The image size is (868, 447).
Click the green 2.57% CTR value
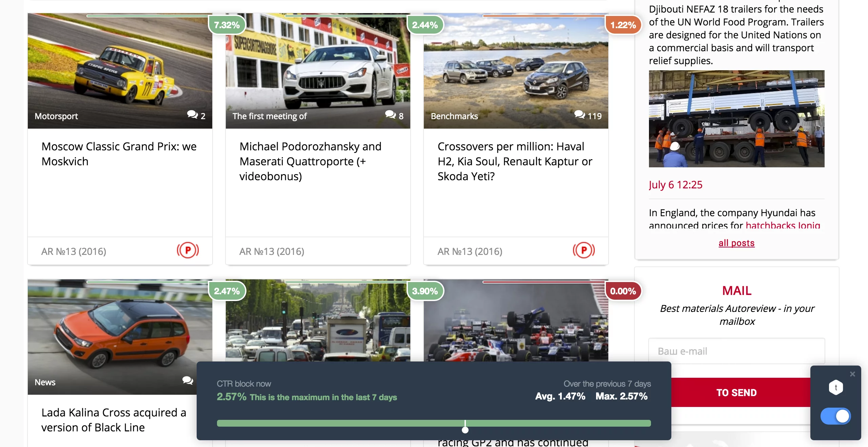point(232,397)
